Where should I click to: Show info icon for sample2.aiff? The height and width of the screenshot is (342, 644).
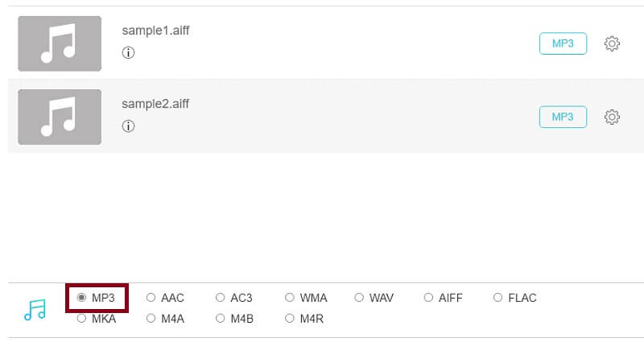click(128, 126)
